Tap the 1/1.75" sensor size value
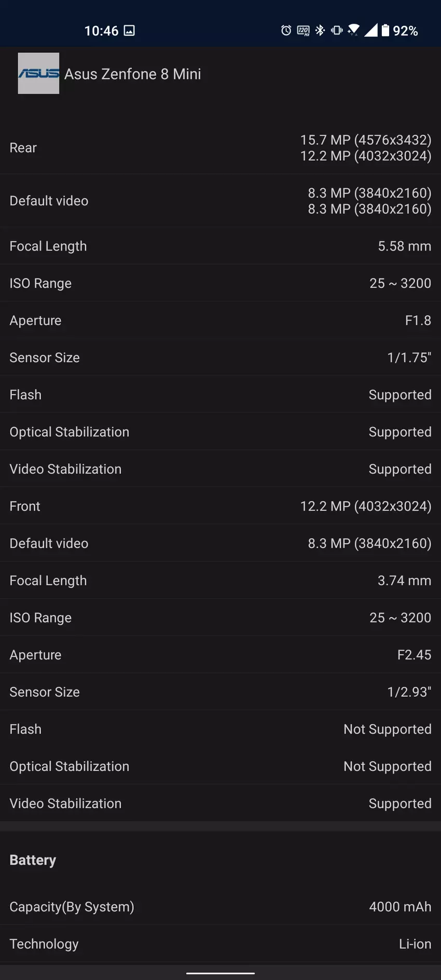This screenshot has height=980, width=441. click(409, 357)
